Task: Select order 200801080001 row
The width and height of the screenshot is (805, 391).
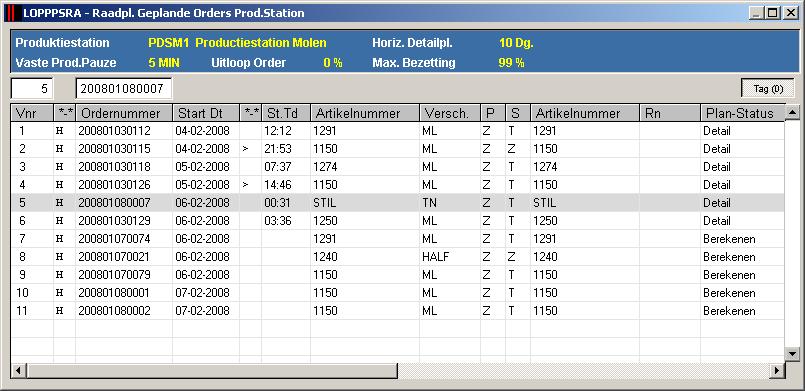Action: coord(397,292)
